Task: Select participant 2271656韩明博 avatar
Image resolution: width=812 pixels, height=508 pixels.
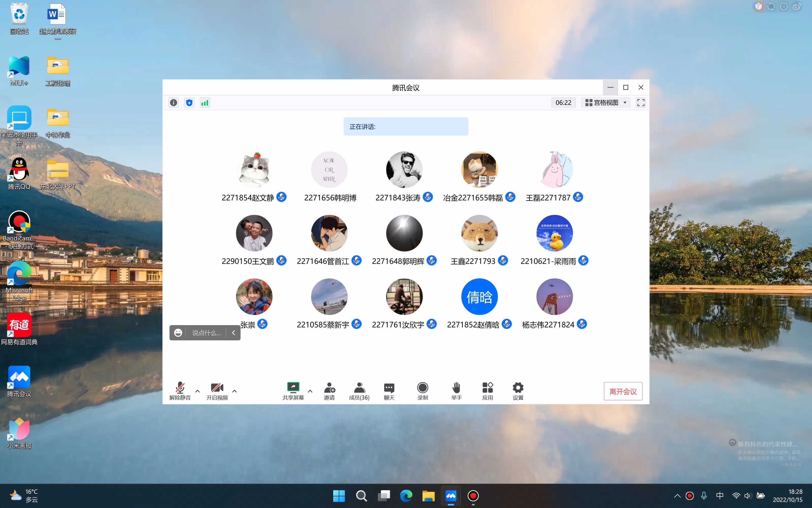Action: (329, 170)
